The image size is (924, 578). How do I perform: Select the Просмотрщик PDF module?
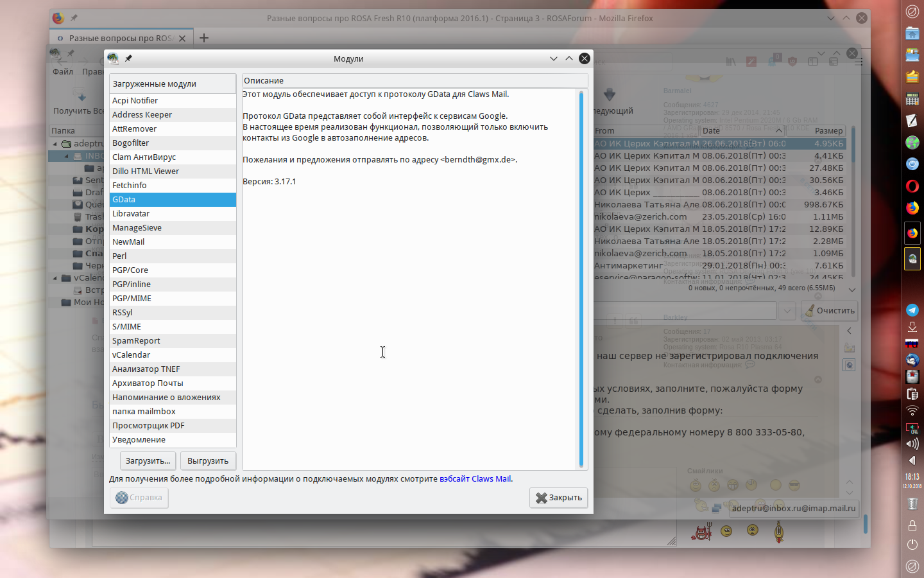point(173,426)
